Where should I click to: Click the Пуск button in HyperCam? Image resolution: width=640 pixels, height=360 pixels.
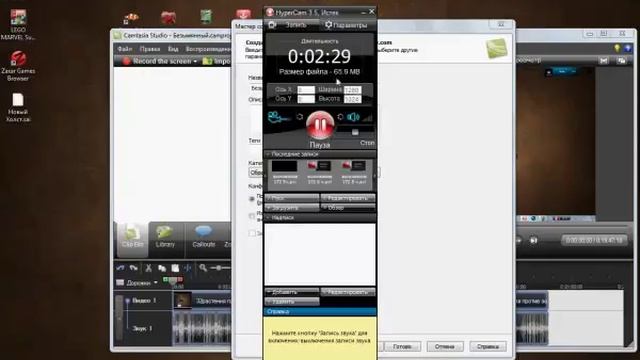coord(292,198)
